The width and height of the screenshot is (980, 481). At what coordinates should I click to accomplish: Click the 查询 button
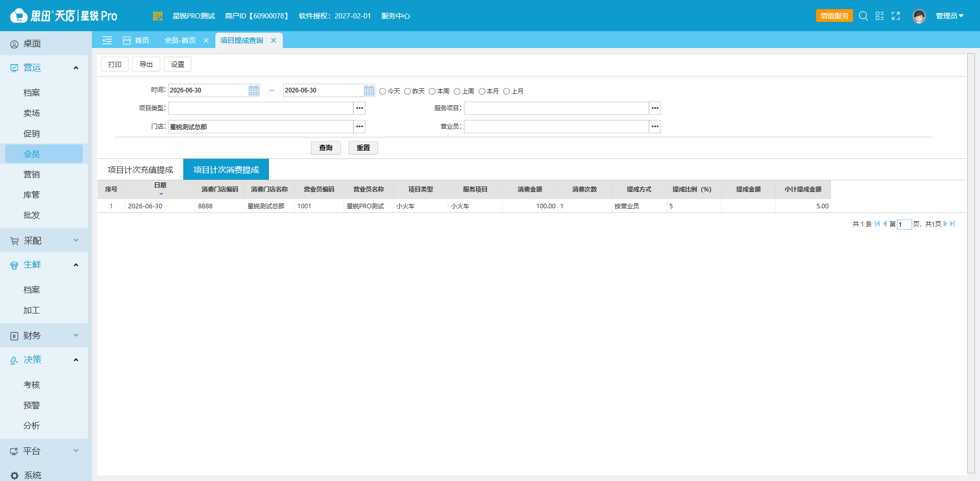pyautogui.click(x=326, y=148)
